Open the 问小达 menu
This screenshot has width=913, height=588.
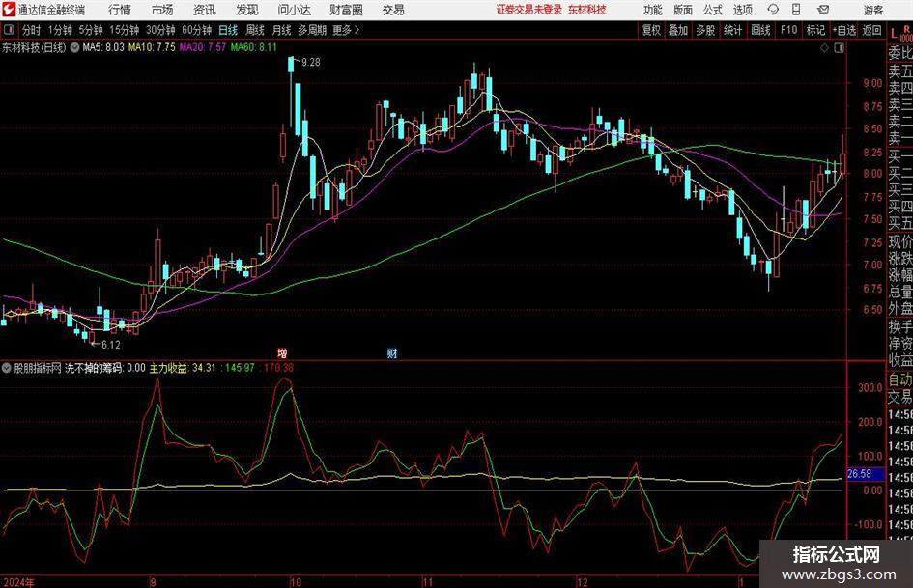(294, 10)
